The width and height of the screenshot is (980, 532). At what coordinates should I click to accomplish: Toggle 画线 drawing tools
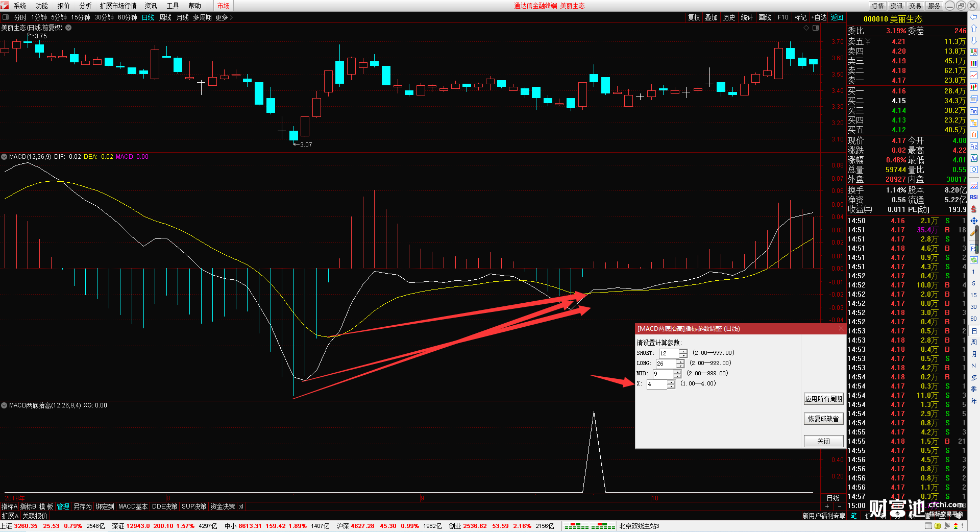click(x=765, y=17)
